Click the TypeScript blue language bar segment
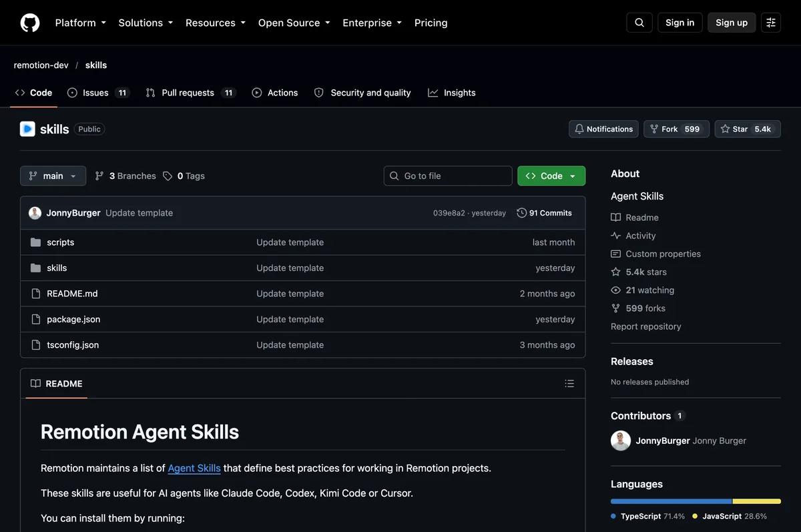This screenshot has width=801, height=532. [x=672, y=501]
